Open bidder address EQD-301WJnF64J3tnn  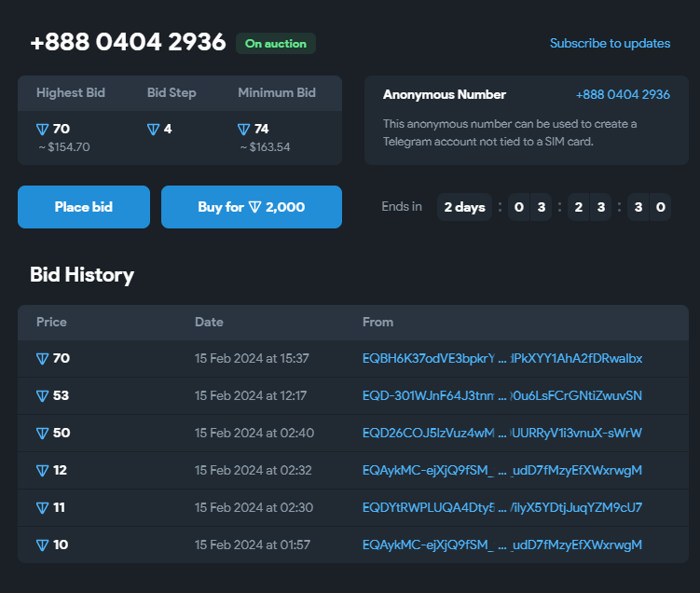(x=502, y=395)
